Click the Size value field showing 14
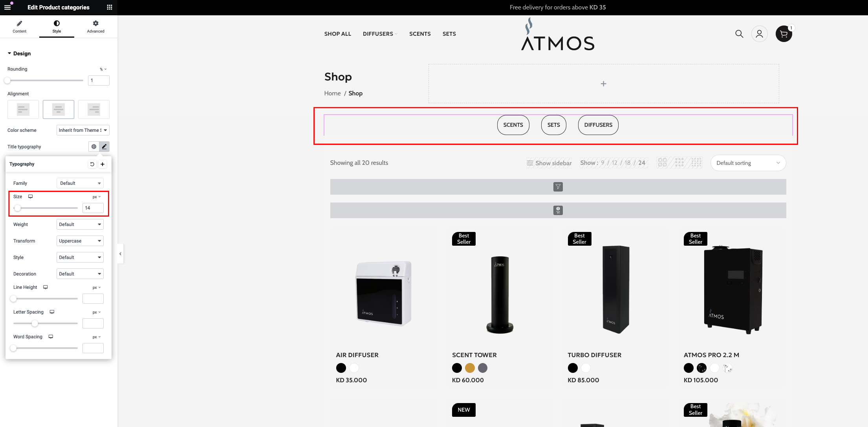 click(93, 208)
